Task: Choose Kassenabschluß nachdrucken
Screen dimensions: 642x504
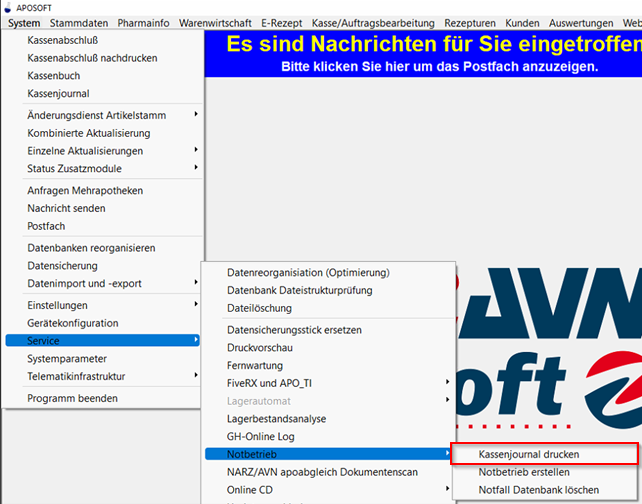Action: coord(102,58)
